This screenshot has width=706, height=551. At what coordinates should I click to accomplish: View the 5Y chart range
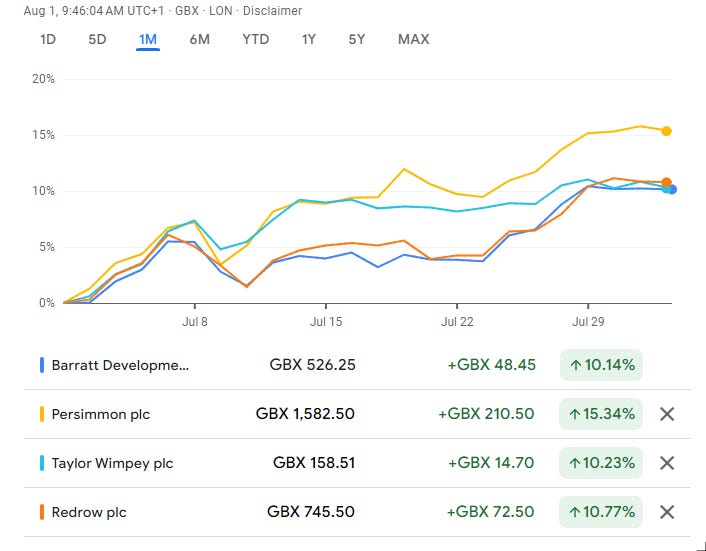click(357, 40)
